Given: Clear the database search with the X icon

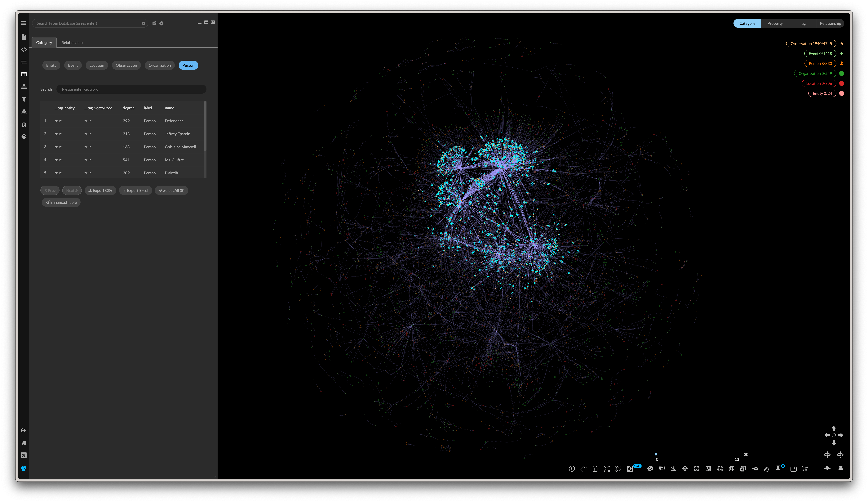Looking at the screenshot, I should coord(144,23).
